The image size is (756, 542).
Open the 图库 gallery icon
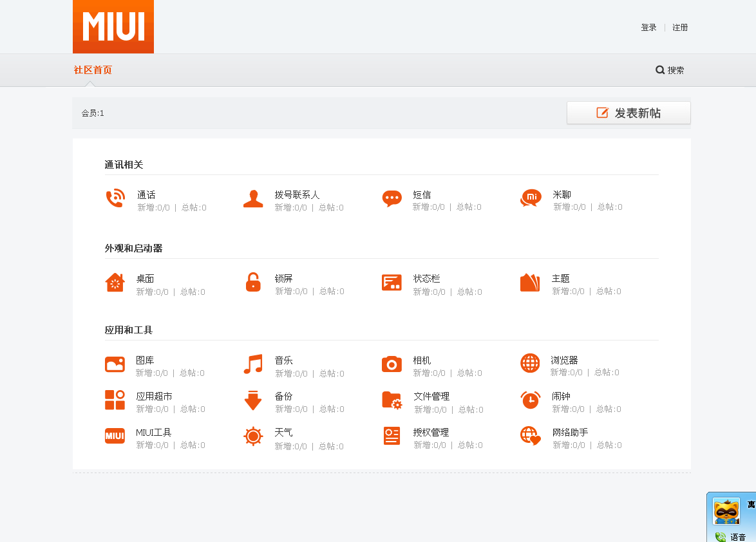coord(115,364)
